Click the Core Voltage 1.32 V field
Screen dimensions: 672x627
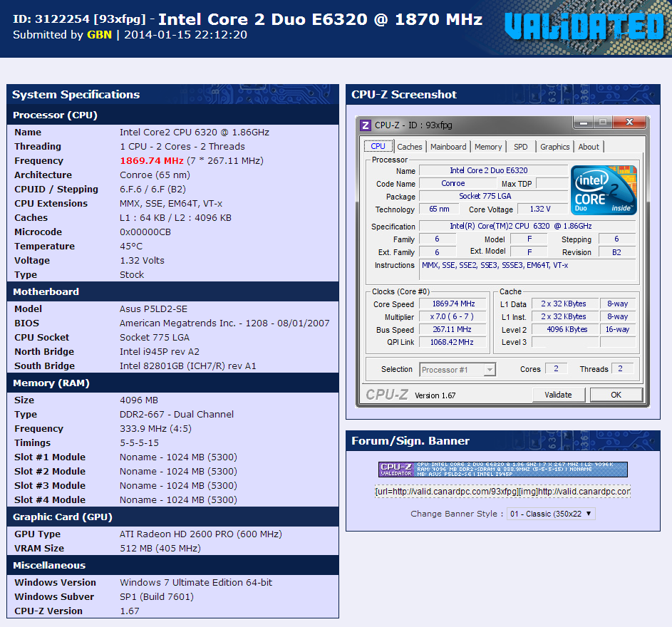tap(542, 209)
